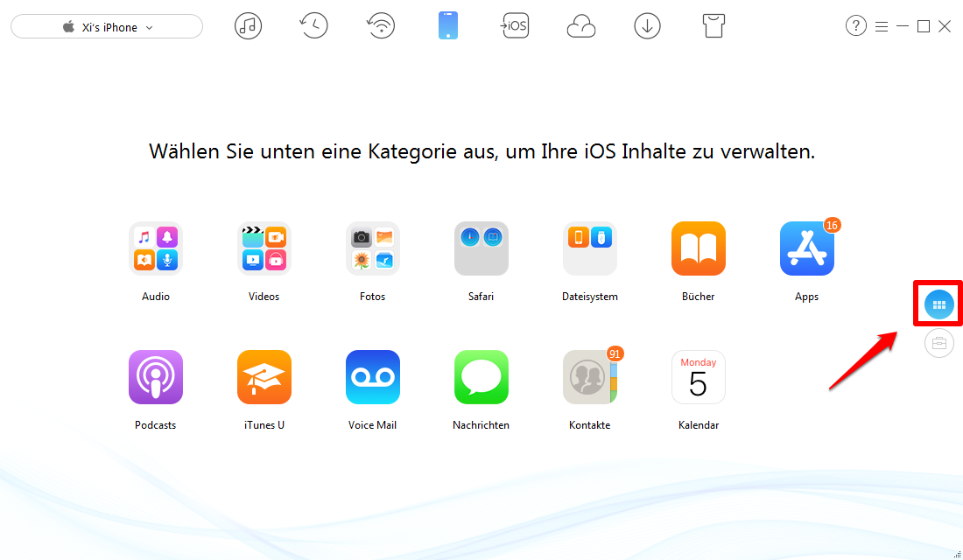Open the Bücher category
Screen dimensions: 963x560
click(699, 248)
